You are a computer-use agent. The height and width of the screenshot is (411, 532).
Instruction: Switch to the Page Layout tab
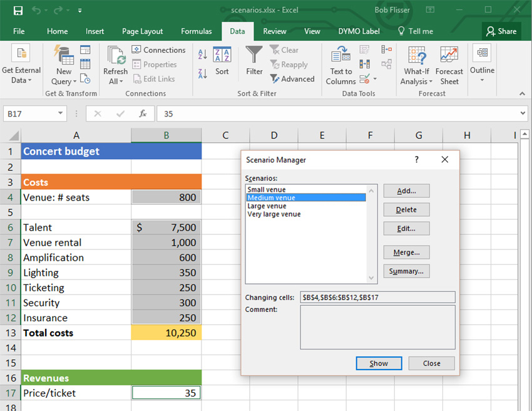(143, 31)
